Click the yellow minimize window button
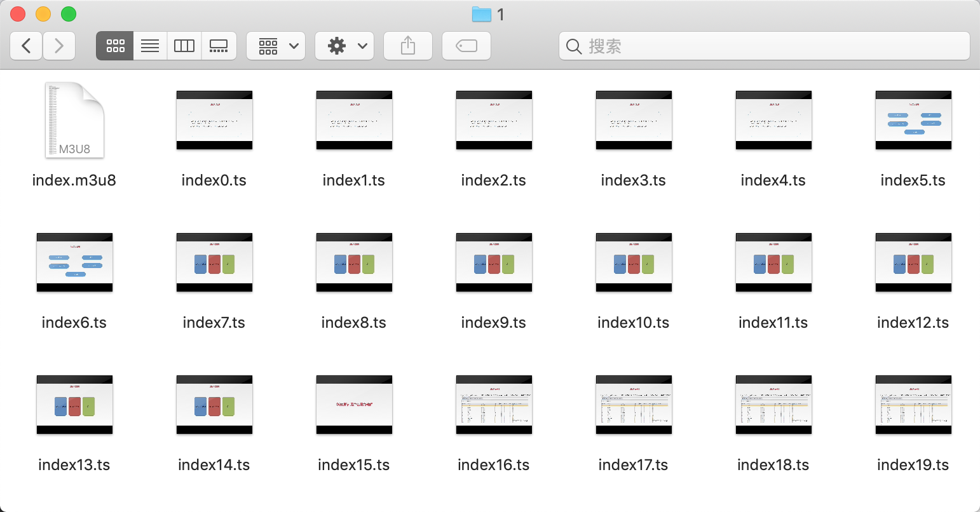980x512 pixels. 43,14
